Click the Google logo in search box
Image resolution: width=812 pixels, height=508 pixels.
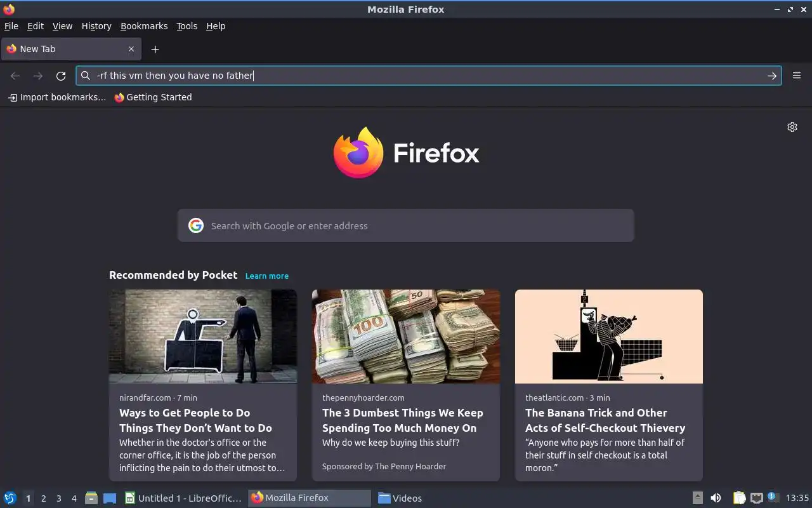196,225
